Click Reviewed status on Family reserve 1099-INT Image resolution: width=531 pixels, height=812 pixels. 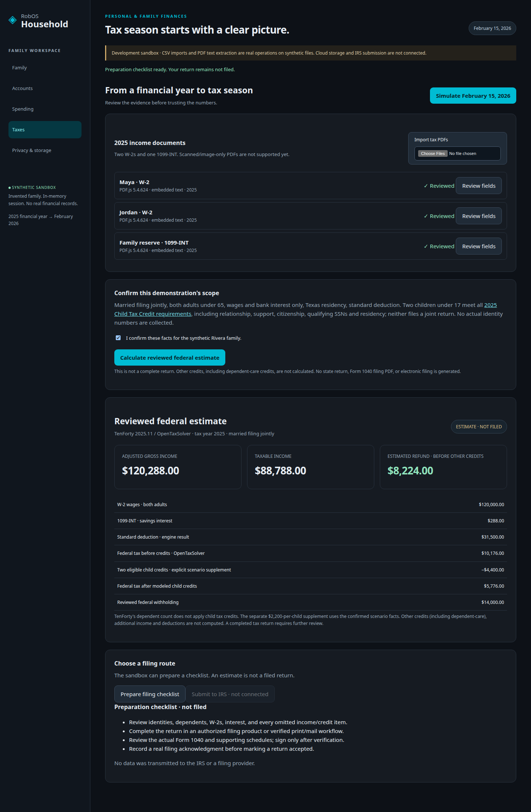pyautogui.click(x=439, y=246)
